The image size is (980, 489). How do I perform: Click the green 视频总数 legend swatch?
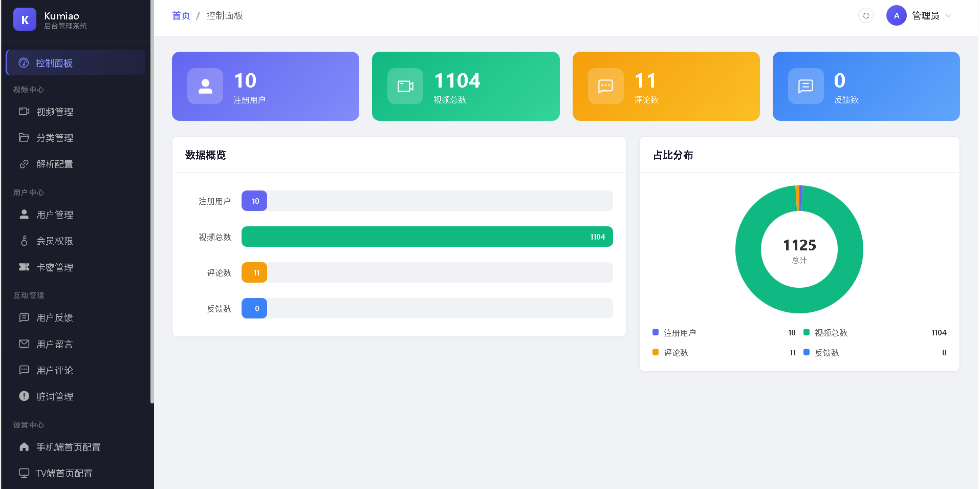(807, 332)
